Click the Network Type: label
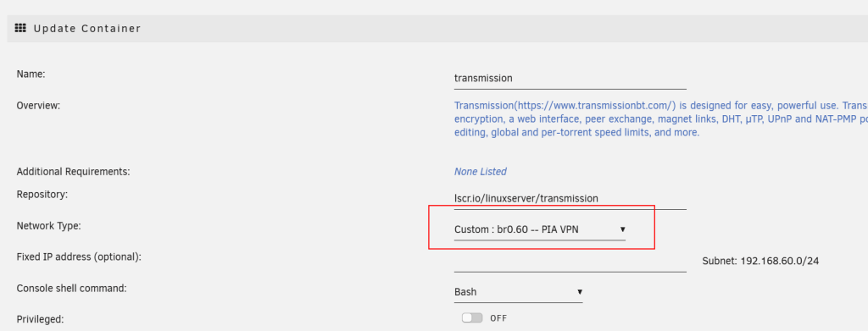868x331 pixels. [48, 225]
